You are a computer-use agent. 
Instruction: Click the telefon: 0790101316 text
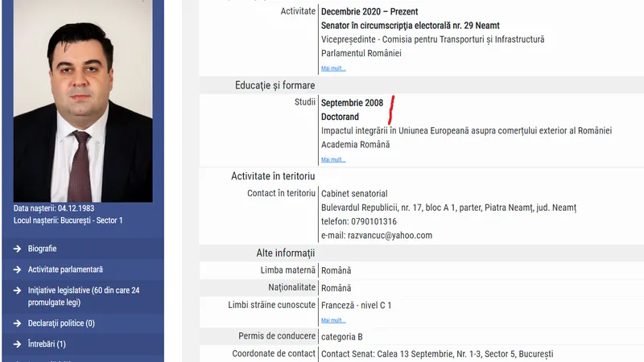[x=359, y=222]
